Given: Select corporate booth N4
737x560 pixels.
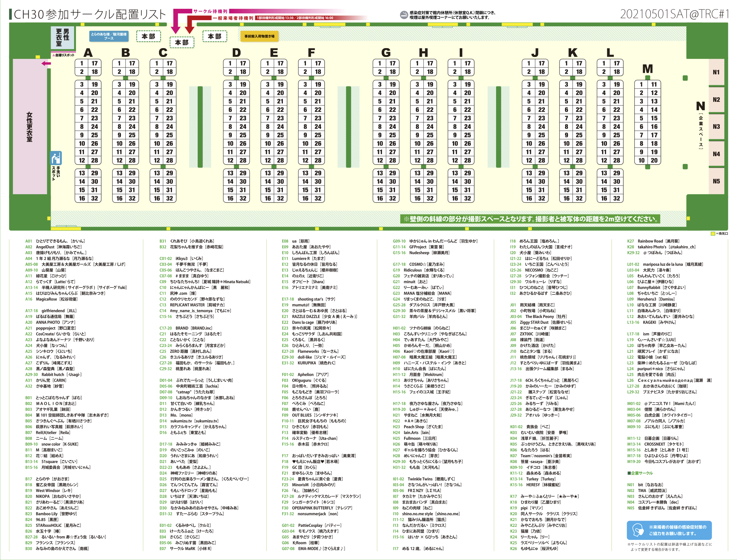Looking at the screenshot, I should (x=716, y=154).
